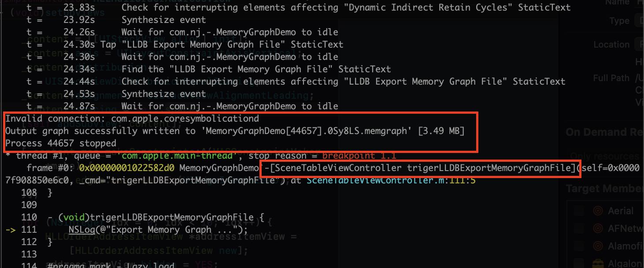Screen dimensions: 644x268
Task: Open the Type dropdown in inspector
Action: coord(639,21)
